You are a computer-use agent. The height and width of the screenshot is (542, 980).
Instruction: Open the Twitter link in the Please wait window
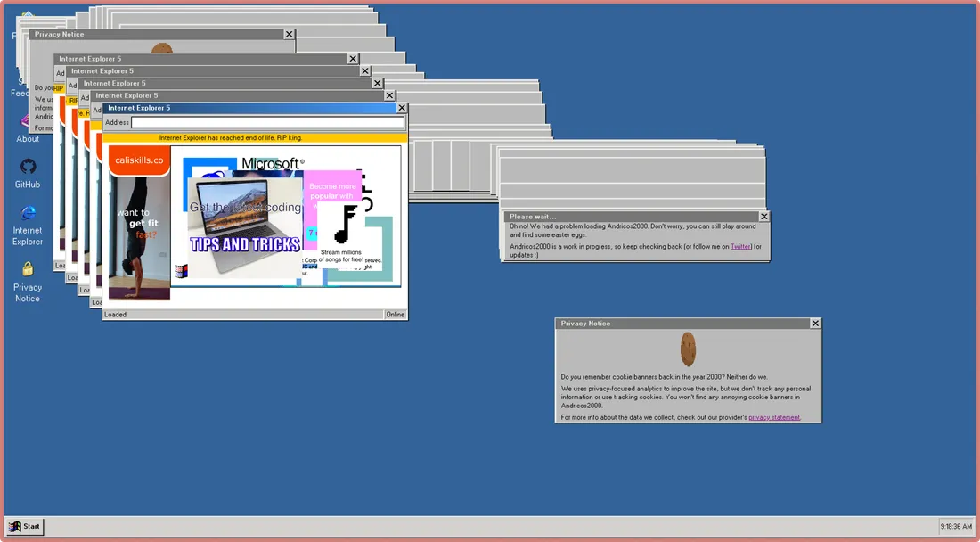point(740,246)
